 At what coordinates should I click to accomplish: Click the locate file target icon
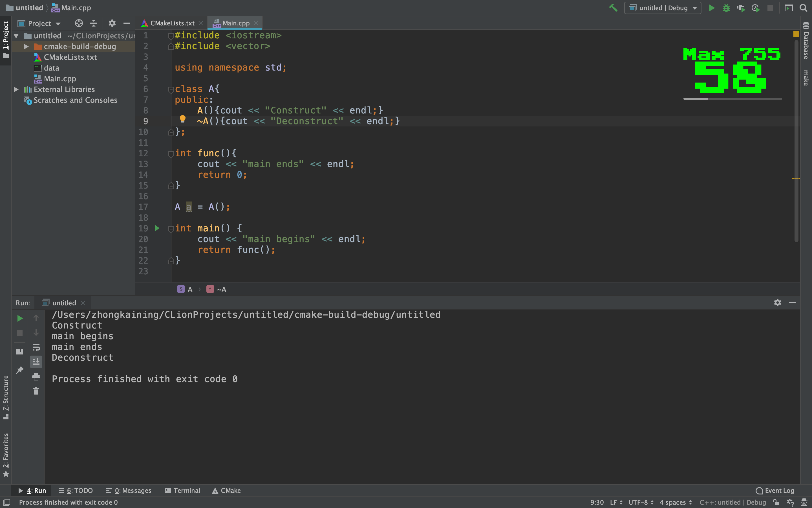[79, 23]
